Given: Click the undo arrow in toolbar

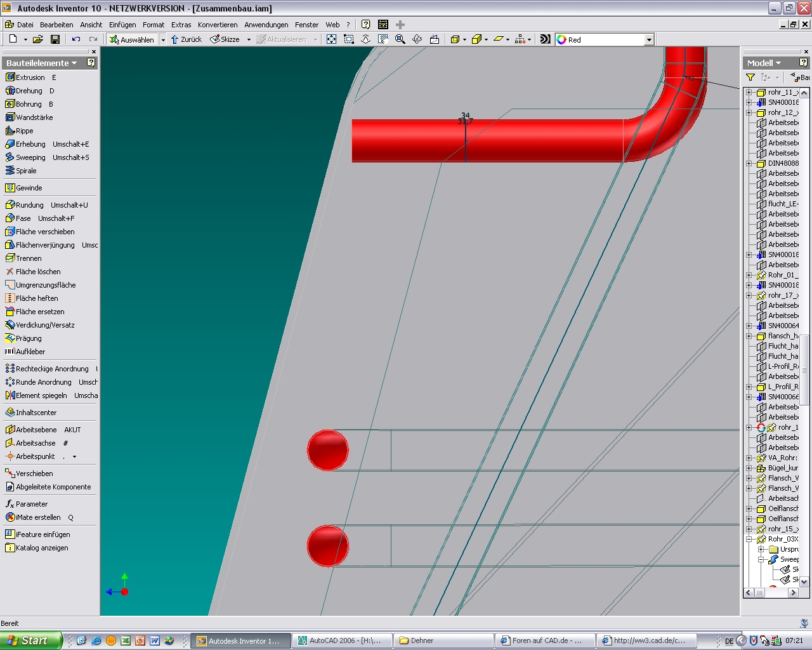Looking at the screenshot, I should point(76,39).
